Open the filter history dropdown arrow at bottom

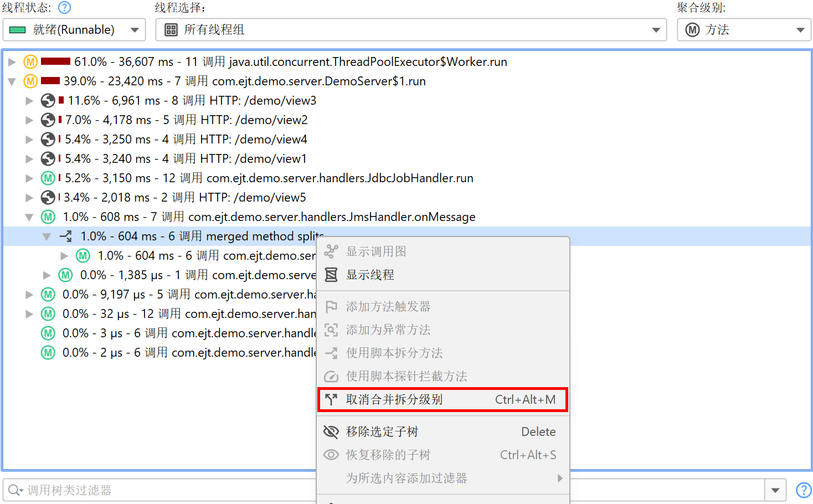point(775,490)
